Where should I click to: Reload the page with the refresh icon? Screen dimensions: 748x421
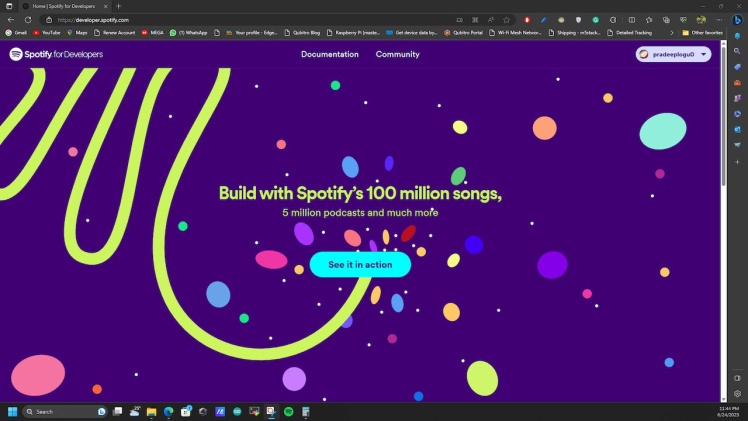[x=28, y=20]
